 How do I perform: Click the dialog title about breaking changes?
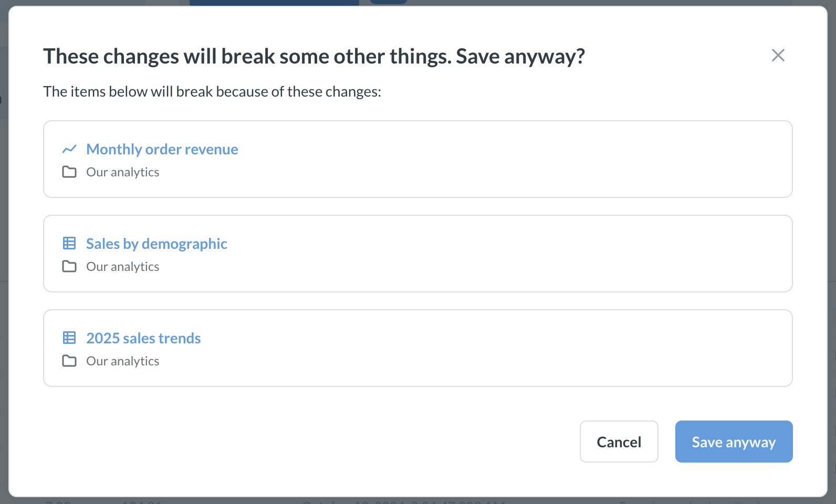pyautogui.click(x=313, y=56)
